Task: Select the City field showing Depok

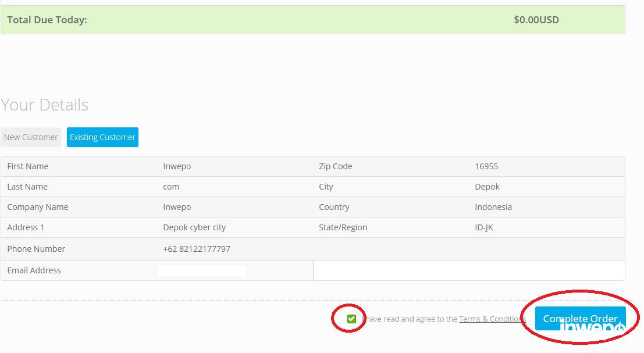Action: tap(487, 186)
